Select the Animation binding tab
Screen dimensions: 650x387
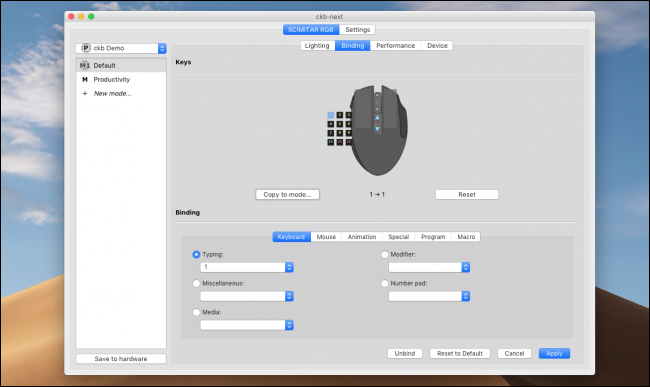[362, 237]
